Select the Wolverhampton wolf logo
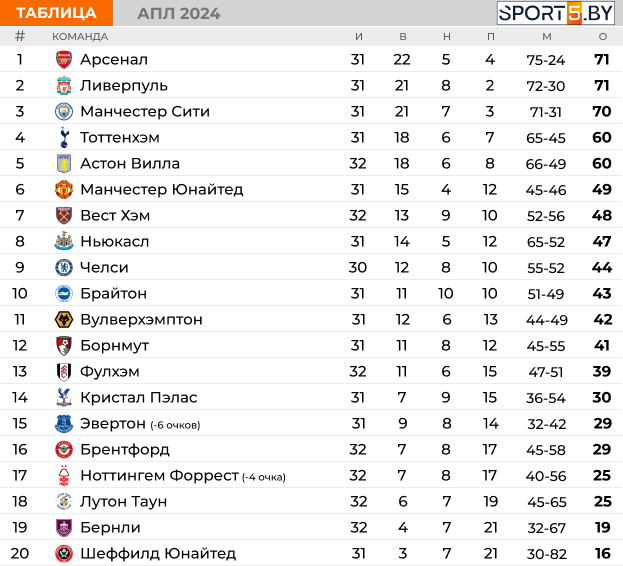Viewport: 623px width, 566px height. [x=64, y=319]
